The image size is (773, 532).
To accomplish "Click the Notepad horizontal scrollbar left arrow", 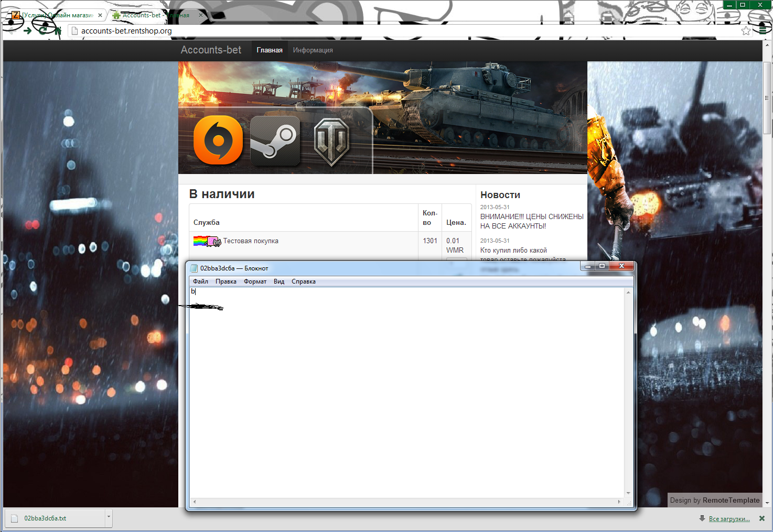I will (x=195, y=502).
